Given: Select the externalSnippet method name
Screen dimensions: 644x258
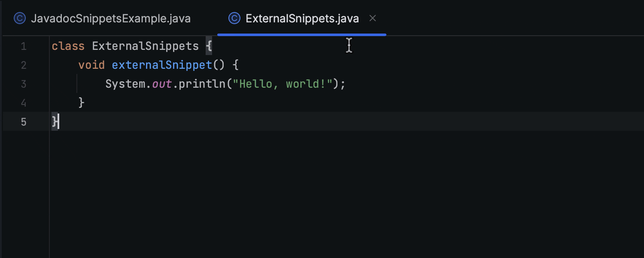Looking at the screenshot, I should [162, 65].
